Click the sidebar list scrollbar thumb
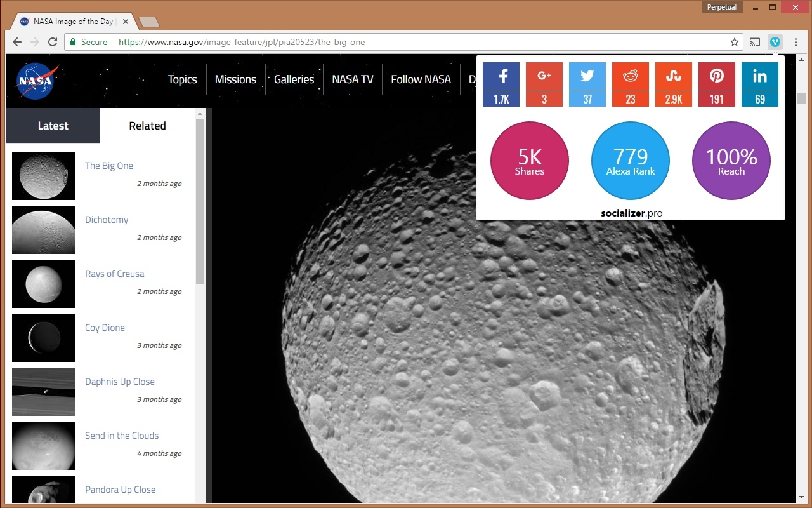The image size is (812, 508). [x=200, y=201]
